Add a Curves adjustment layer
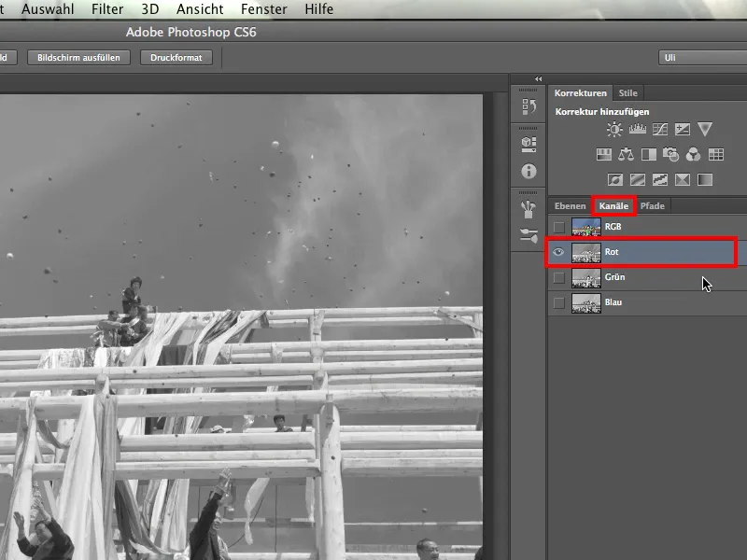747x560 pixels. click(x=660, y=129)
